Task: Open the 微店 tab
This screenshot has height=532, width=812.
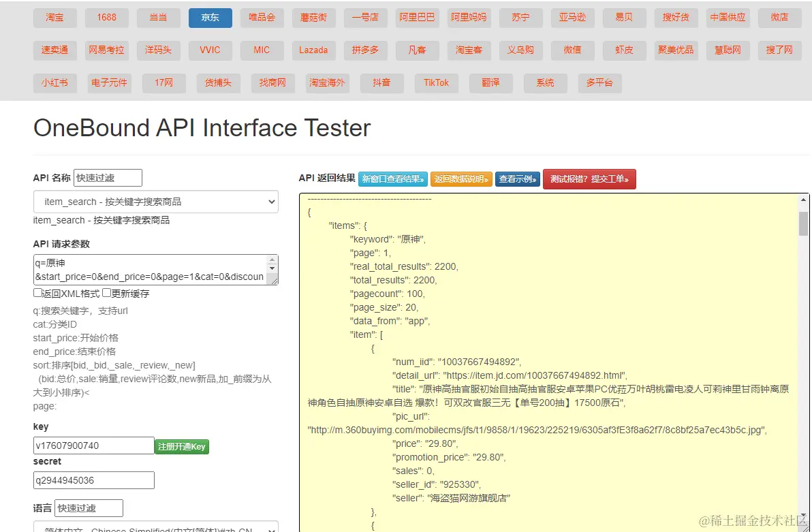Action: tap(780, 18)
